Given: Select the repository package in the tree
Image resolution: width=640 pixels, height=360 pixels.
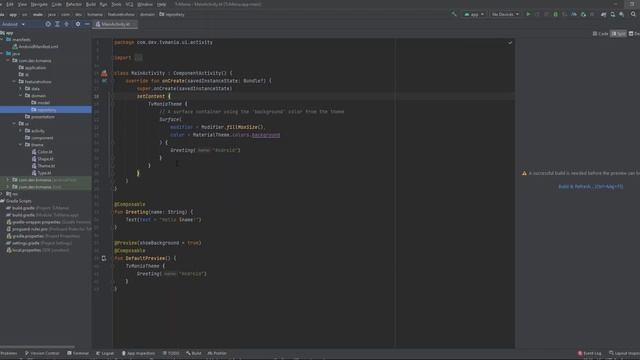Looking at the screenshot, I should click(46, 110).
